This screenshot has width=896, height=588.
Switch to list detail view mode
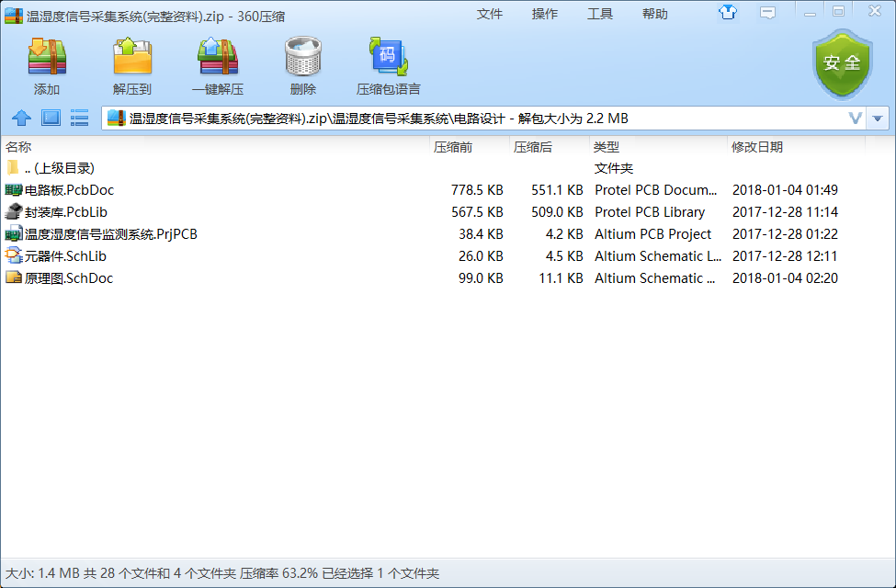pyautogui.click(x=79, y=119)
